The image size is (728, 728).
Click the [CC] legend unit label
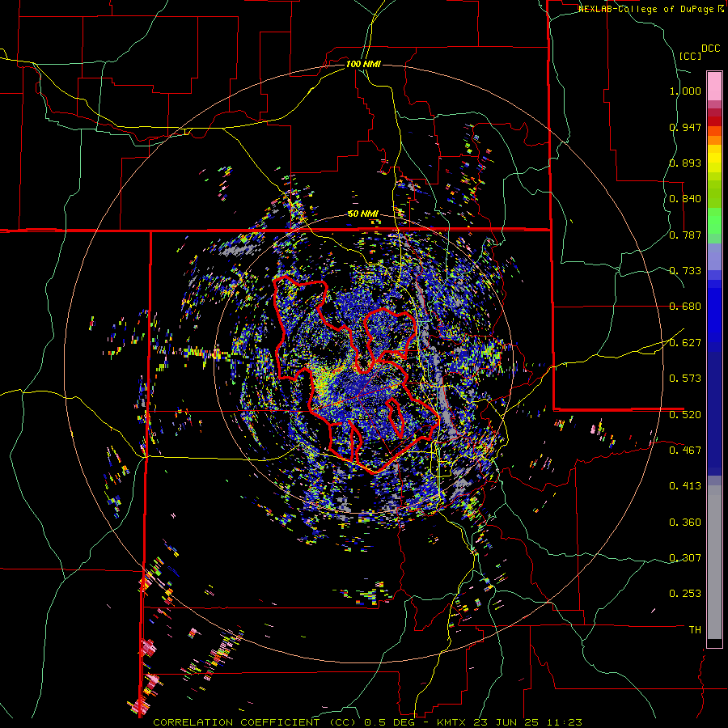point(691,56)
